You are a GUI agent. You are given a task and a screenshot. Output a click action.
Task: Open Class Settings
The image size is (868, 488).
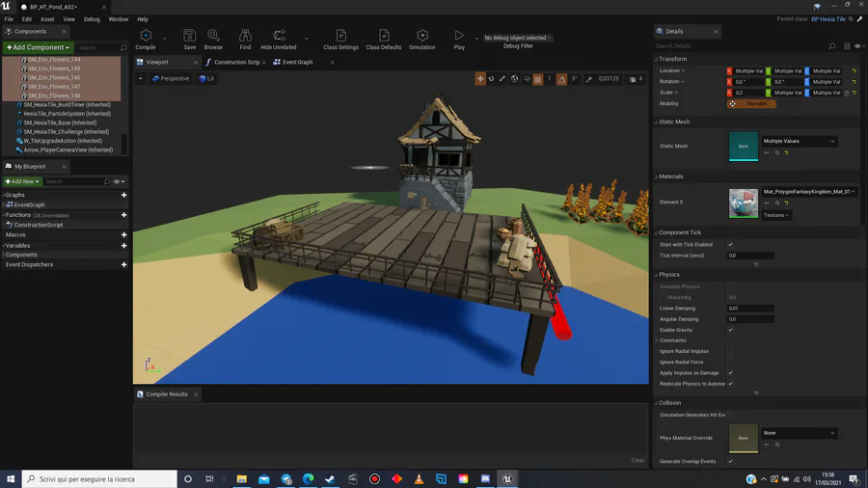click(x=341, y=40)
